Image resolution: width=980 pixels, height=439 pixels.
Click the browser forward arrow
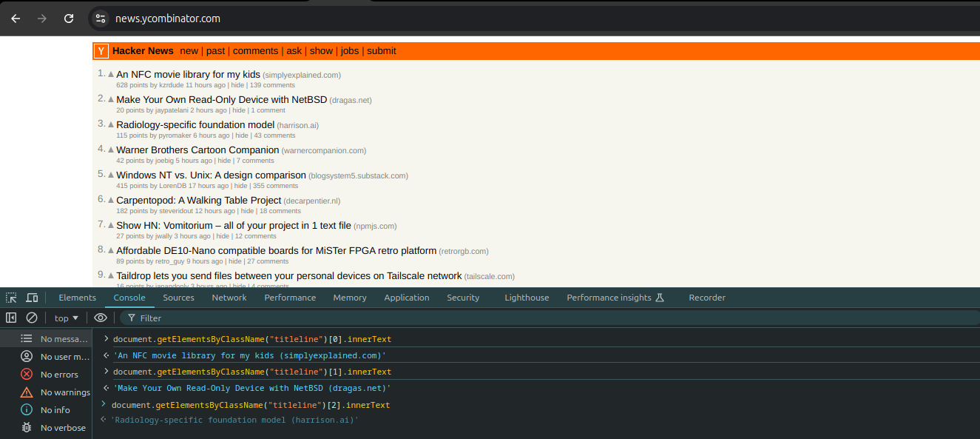point(42,19)
